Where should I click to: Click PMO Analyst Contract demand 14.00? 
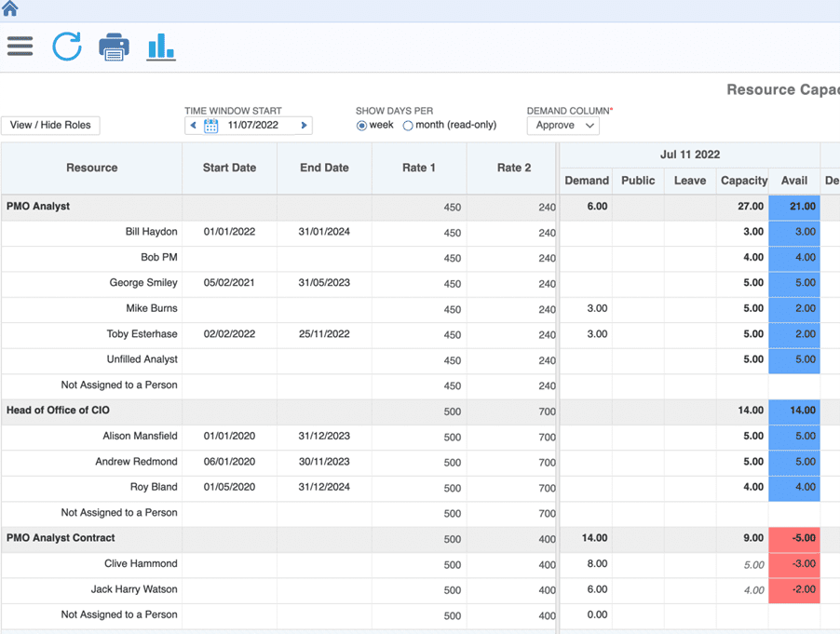[595, 538]
